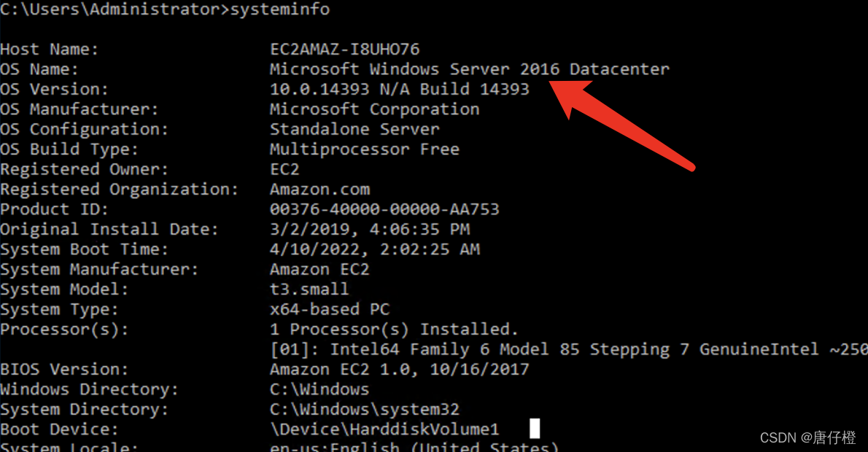Viewport: 868px width, 452px height.
Task: Click the 'System Manufacturer:' label
Action: (99, 269)
